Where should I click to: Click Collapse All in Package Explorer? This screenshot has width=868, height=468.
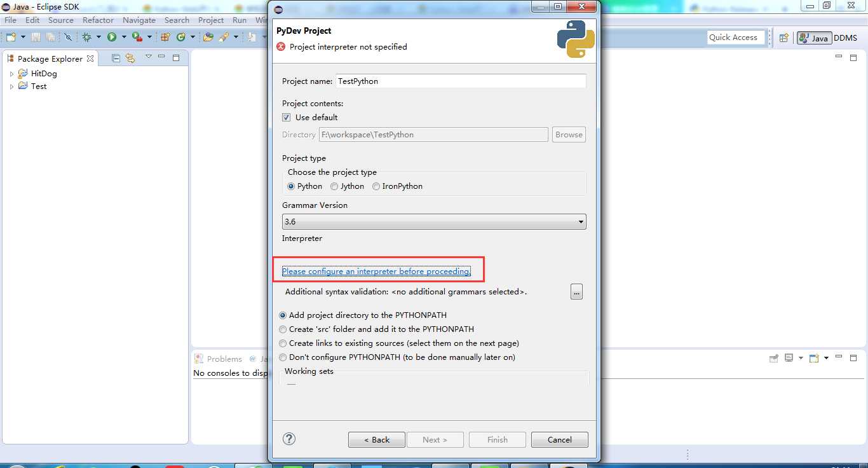116,58
